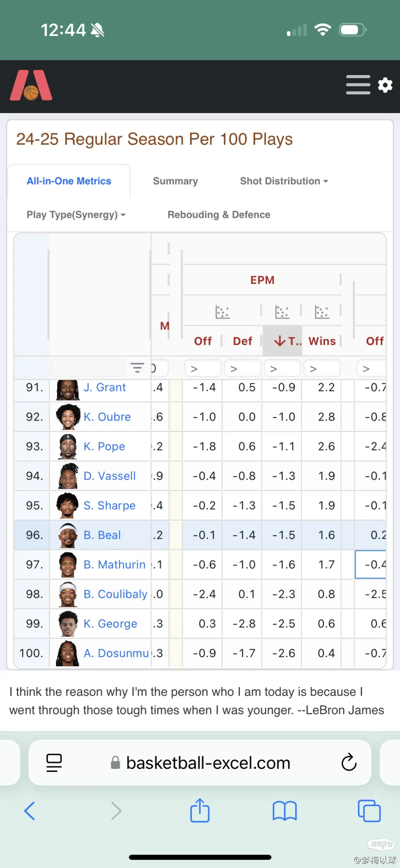Switch to the Summary tab
The width and height of the screenshot is (400, 868).
tap(175, 181)
